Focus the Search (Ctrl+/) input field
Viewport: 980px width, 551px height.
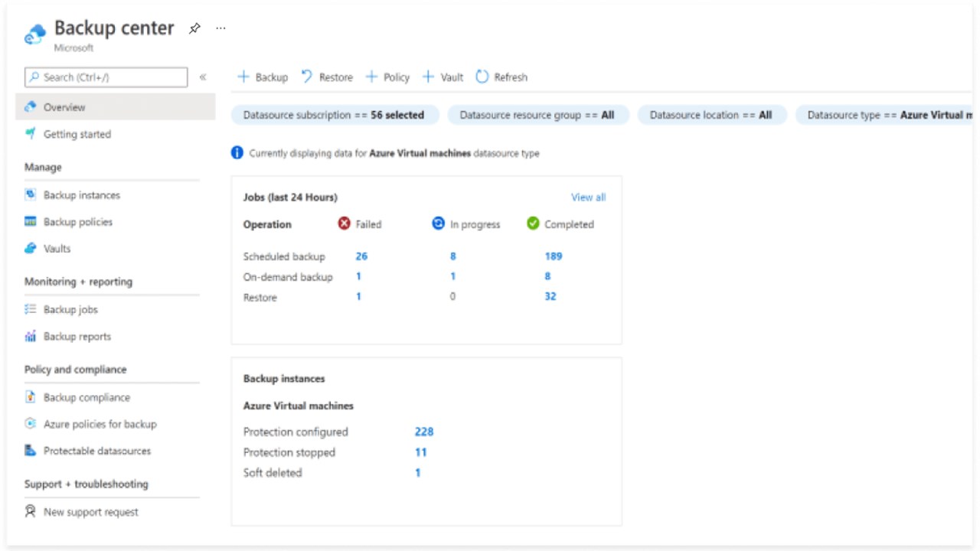[107, 77]
